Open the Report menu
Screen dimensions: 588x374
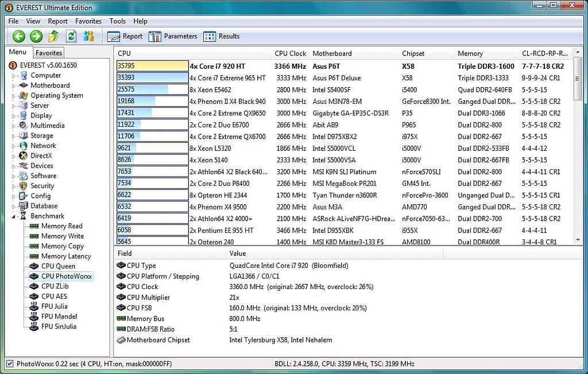(x=58, y=21)
